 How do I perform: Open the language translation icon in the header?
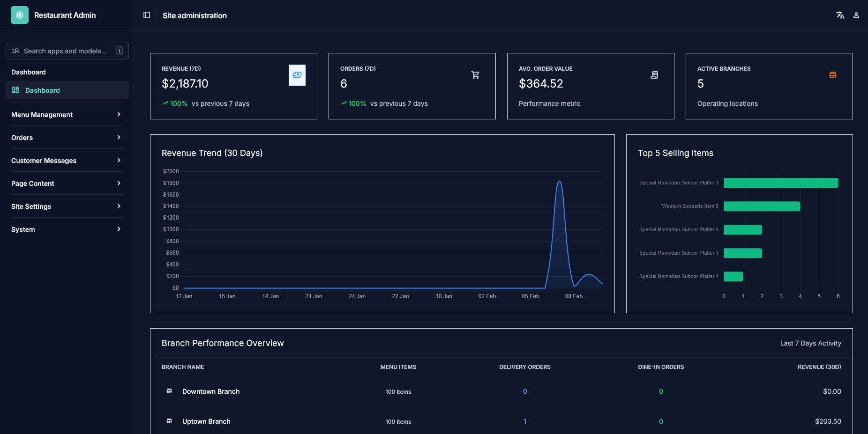tap(840, 15)
